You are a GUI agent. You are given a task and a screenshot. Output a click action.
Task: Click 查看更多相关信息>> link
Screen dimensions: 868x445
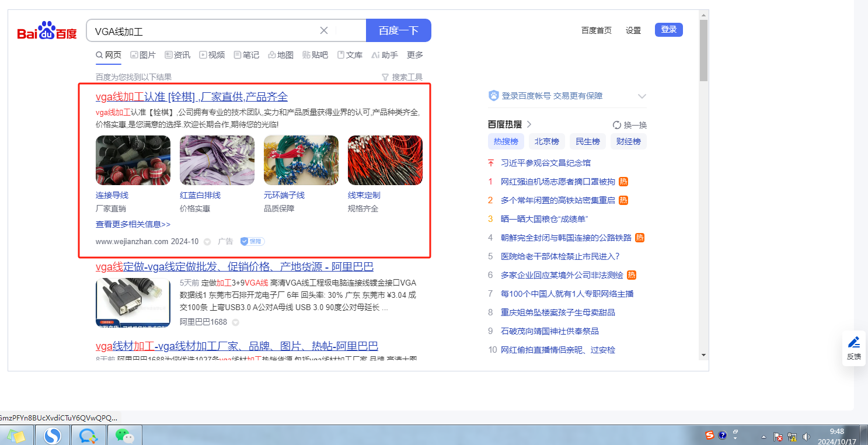coord(133,224)
